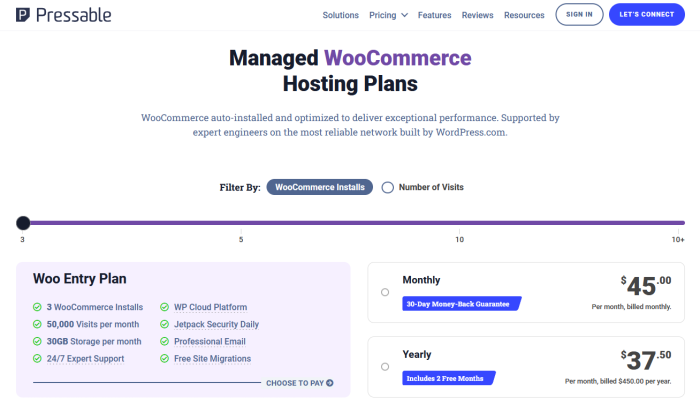Expand the Pricing dropdown chevron
The height and width of the screenshot is (420, 700).
tap(404, 15)
